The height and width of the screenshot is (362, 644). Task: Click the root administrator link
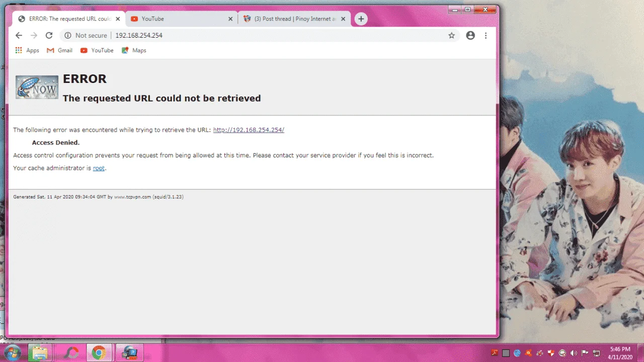click(x=99, y=168)
